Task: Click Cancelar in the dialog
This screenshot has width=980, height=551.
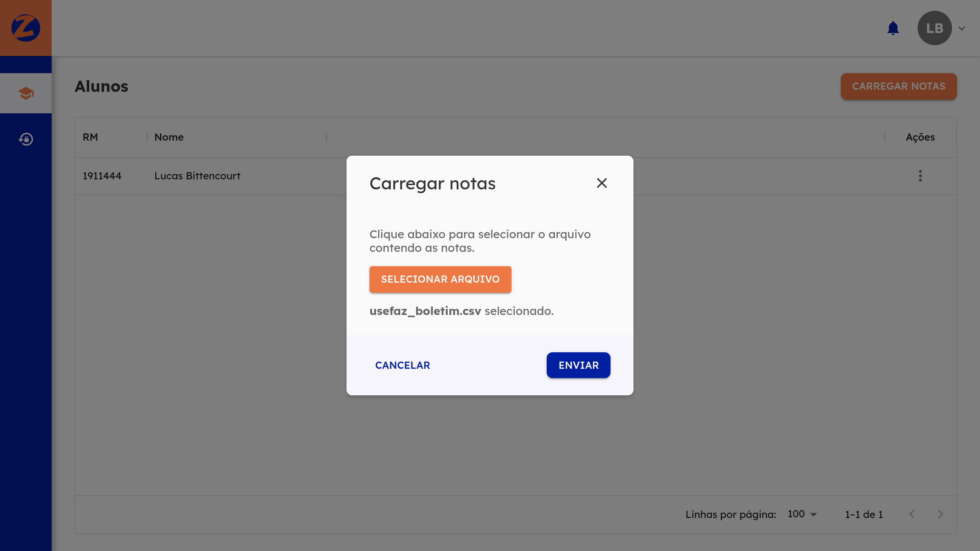Action: pos(402,365)
